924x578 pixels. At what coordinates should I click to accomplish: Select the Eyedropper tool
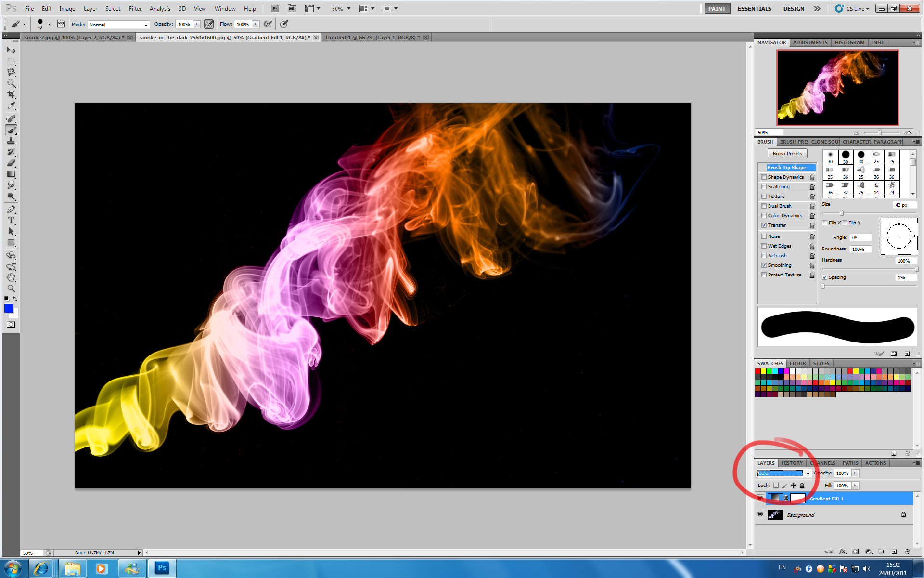tap(11, 106)
